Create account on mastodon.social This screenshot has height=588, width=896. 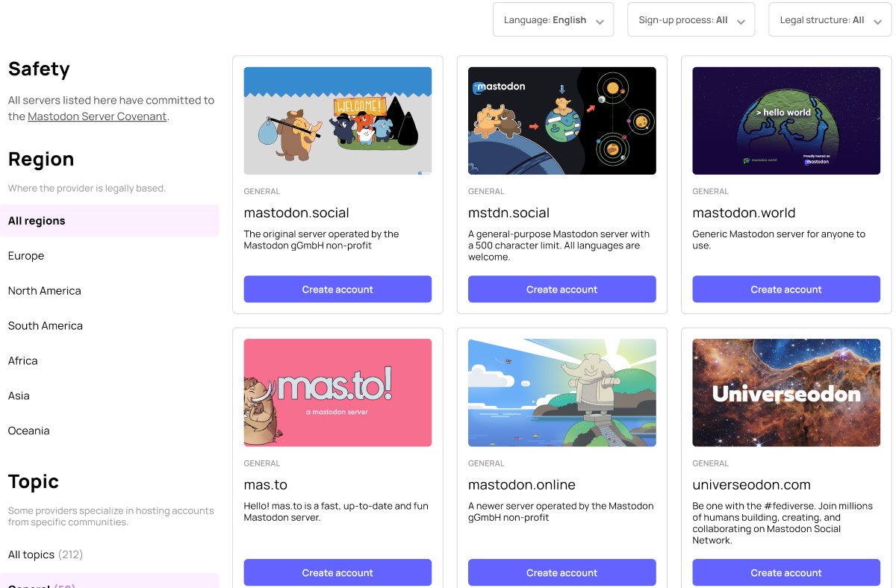(337, 290)
